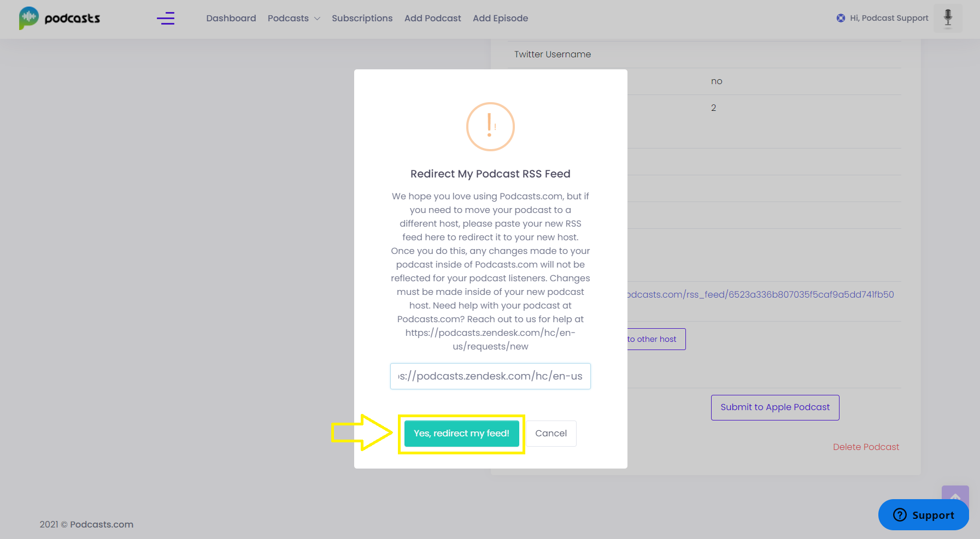
Task: Click the Podcasts.com logo icon
Action: click(28, 18)
